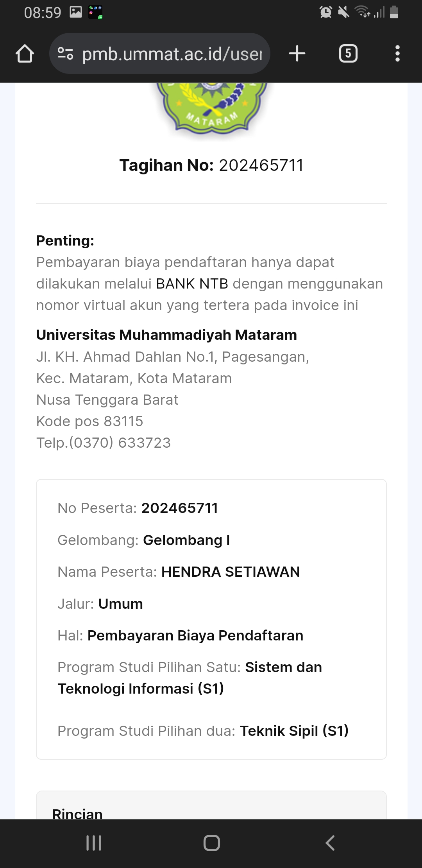
Task: Tap the Tagihan No 202465711 heading
Action: click(211, 165)
